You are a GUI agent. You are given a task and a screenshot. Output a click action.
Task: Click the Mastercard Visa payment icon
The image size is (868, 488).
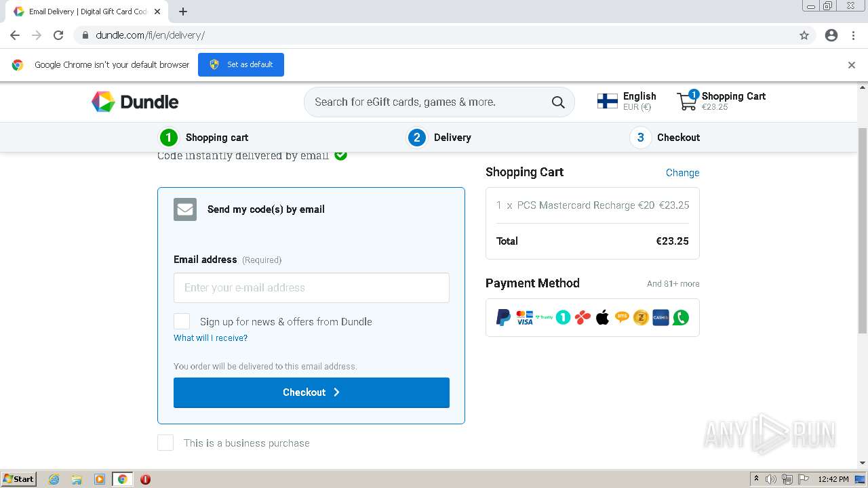(x=525, y=317)
